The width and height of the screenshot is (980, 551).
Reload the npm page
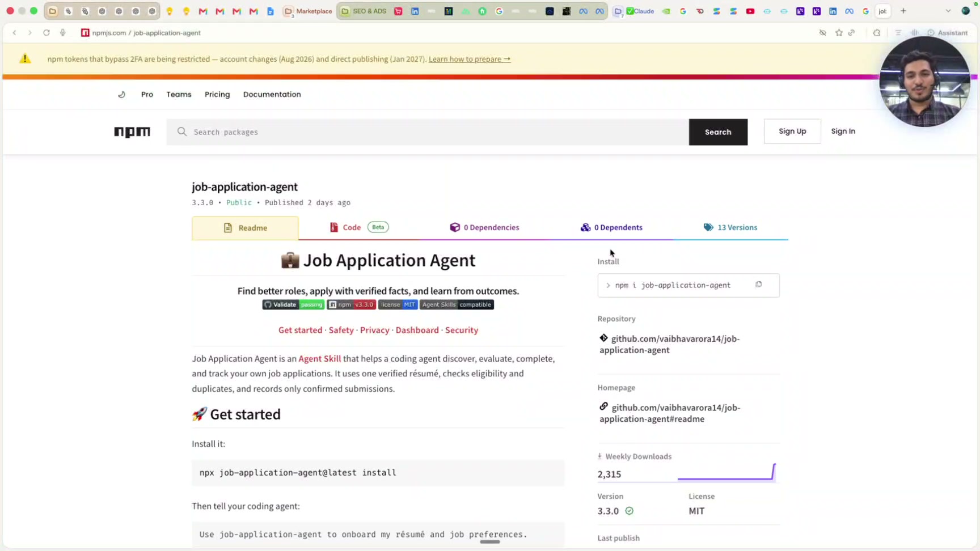coord(47,33)
